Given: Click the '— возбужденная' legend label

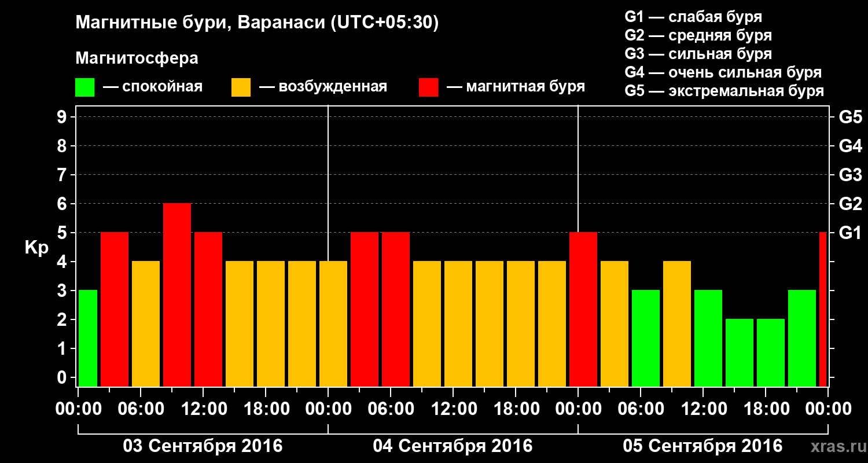Looking at the screenshot, I should pyautogui.click(x=323, y=87).
